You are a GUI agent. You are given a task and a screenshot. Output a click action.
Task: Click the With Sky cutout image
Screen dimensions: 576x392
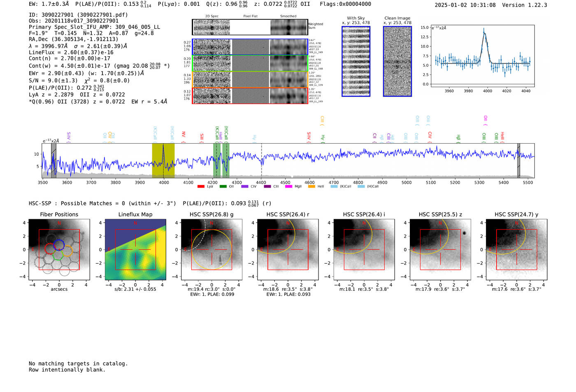pyautogui.click(x=356, y=61)
